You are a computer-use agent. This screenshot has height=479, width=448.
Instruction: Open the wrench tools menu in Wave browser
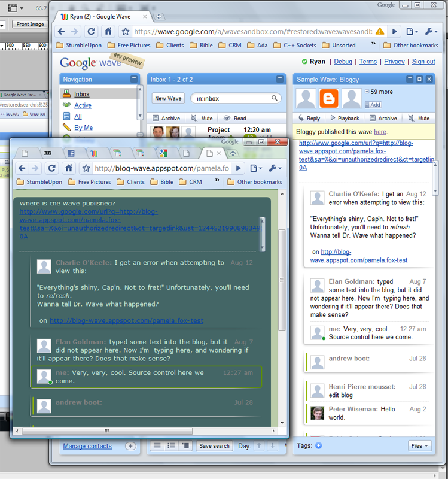coord(431,32)
